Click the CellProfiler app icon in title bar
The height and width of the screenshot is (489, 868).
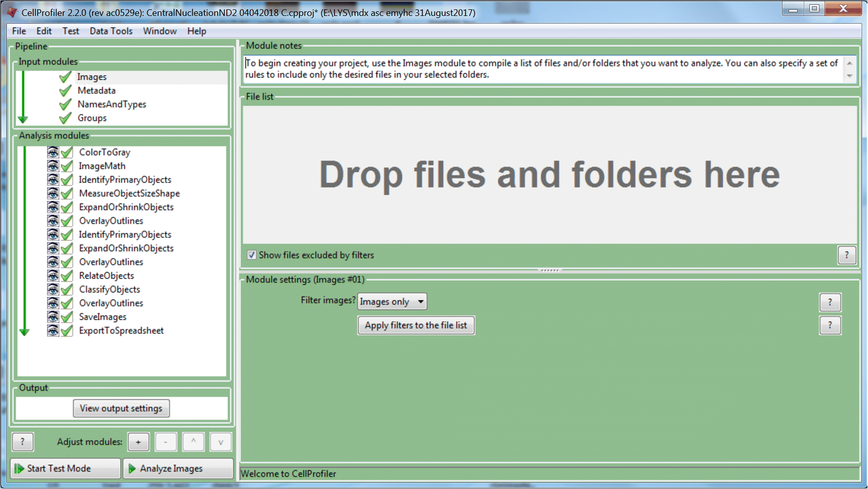coord(12,12)
